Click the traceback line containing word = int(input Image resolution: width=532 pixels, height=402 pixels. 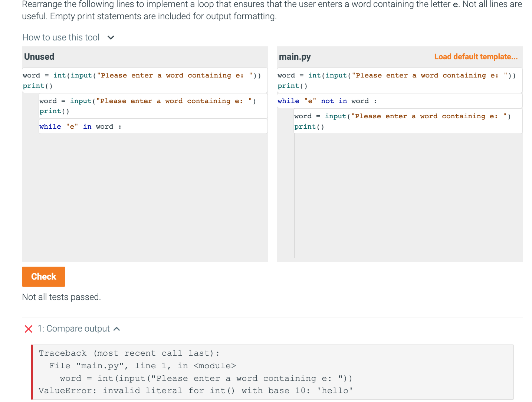click(206, 379)
